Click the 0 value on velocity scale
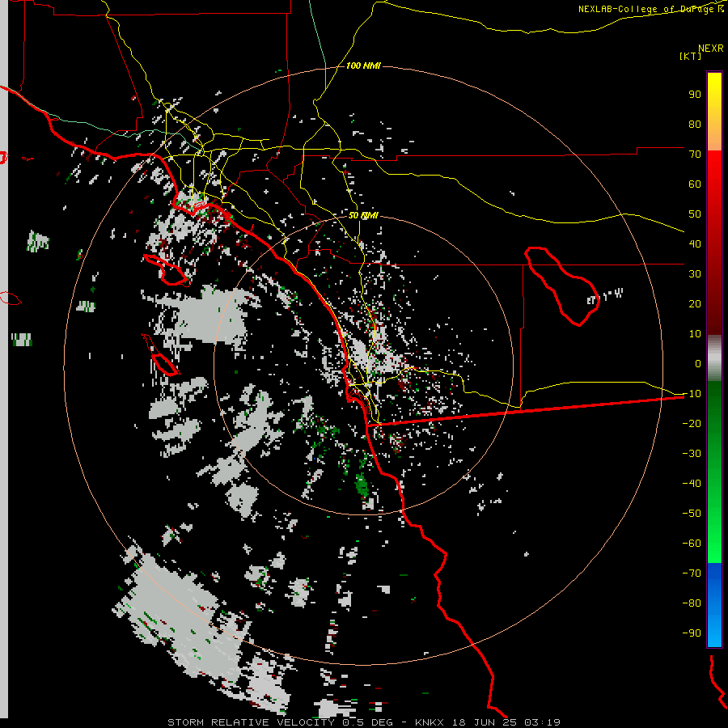728x728 pixels. 698,363
